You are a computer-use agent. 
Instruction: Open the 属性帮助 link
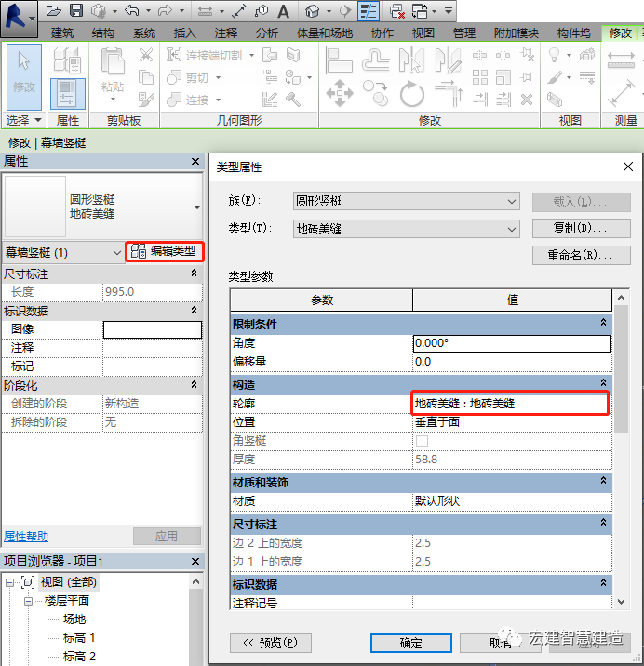[26, 537]
